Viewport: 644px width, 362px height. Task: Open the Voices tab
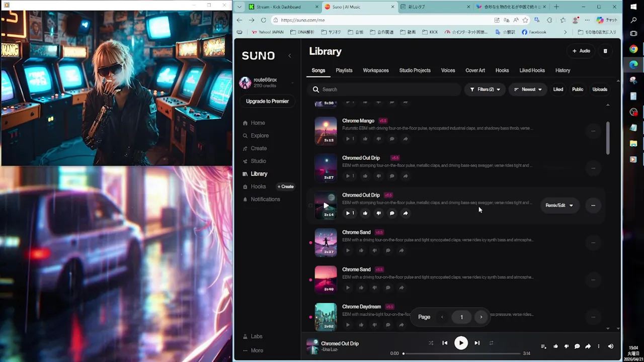(448, 70)
